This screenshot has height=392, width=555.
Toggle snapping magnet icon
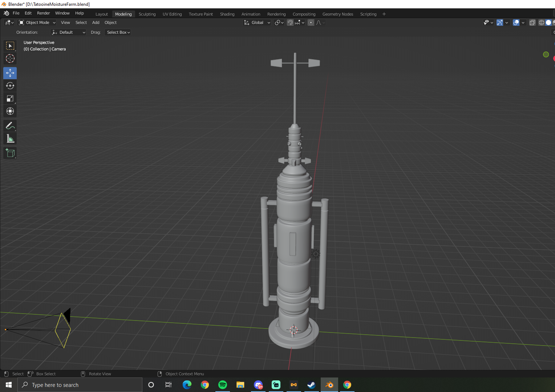tap(290, 23)
